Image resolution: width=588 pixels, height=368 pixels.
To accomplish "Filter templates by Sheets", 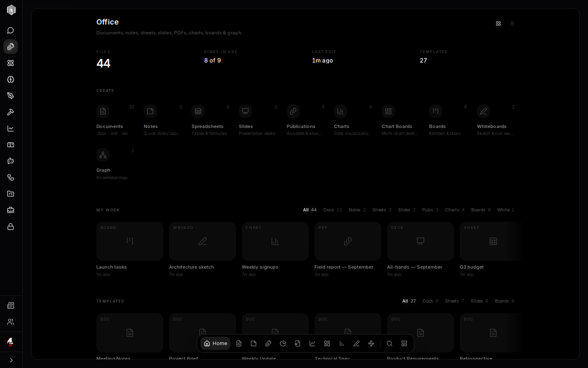I will point(454,301).
